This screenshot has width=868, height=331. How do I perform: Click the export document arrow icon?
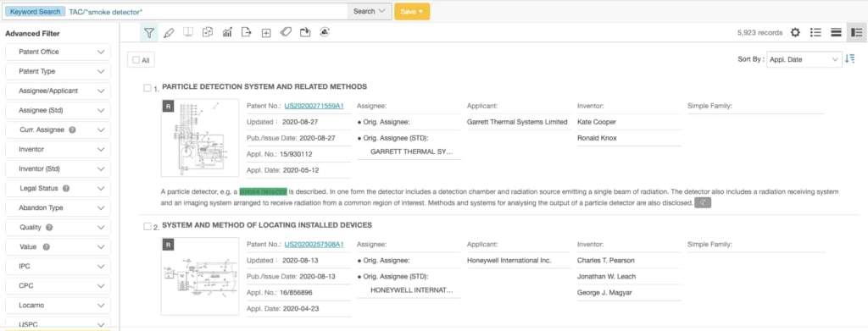pyautogui.click(x=247, y=33)
